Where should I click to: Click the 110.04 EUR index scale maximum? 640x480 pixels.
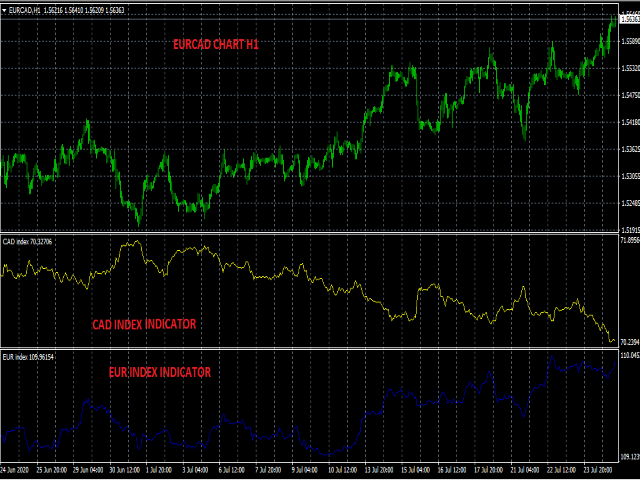coord(630,356)
